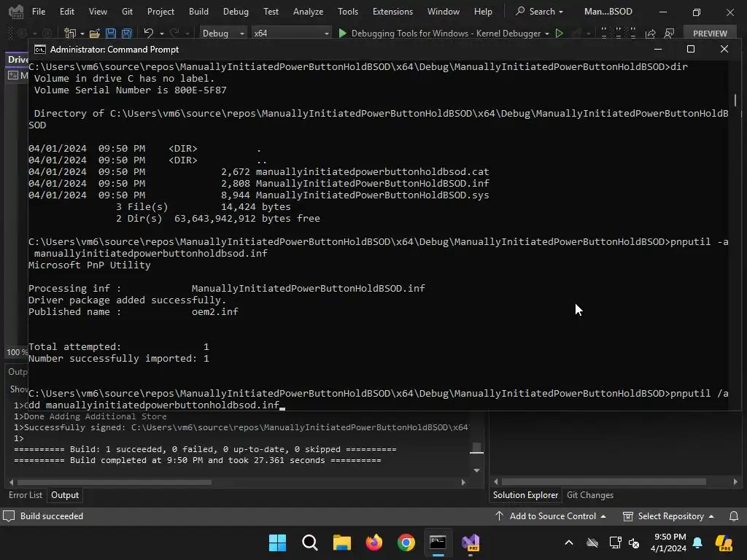Click the Command Prompt vertical scrollbar thumb
747x560 pixels.
[735, 100]
